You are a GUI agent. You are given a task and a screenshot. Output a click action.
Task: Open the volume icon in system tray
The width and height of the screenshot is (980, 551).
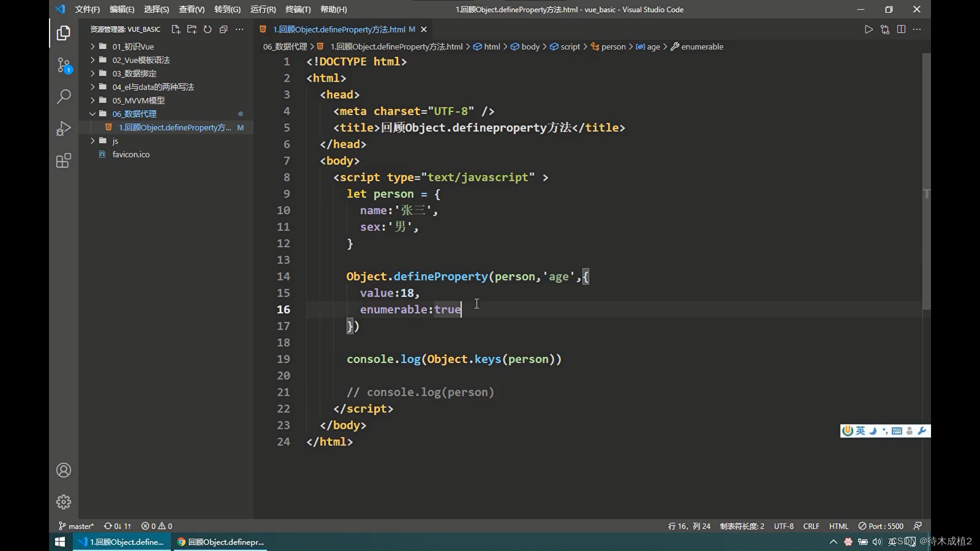tap(877, 542)
